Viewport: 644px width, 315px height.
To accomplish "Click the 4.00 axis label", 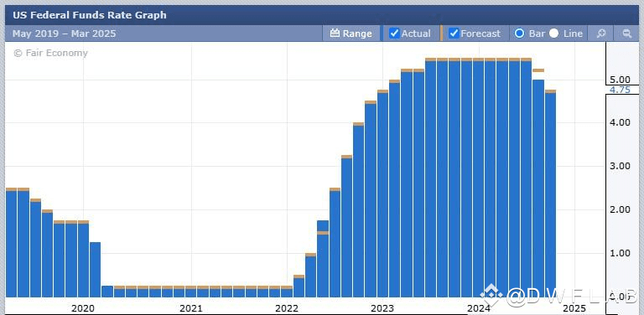I will tap(620, 122).
